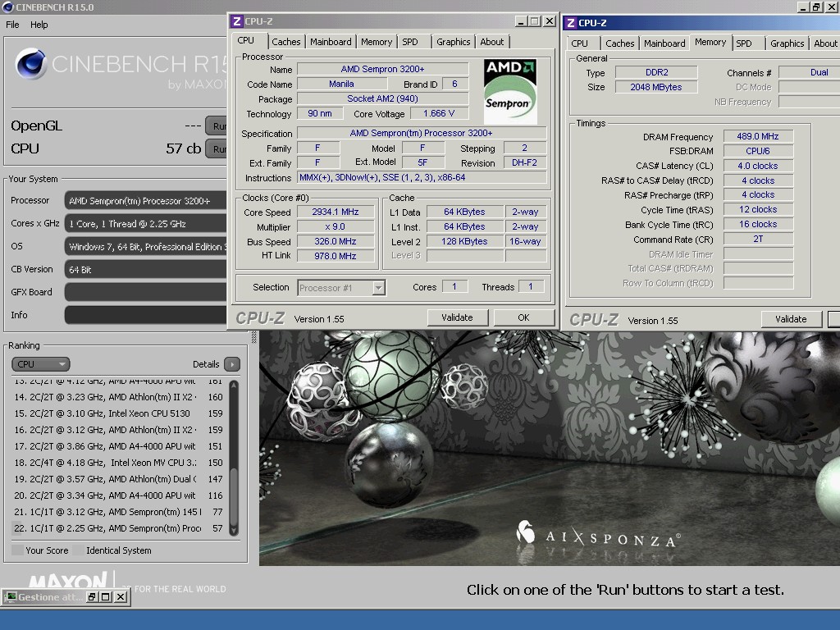Switch to Caches tab in second CPU-Z window
Screen dimensions: 840x630
[620, 43]
